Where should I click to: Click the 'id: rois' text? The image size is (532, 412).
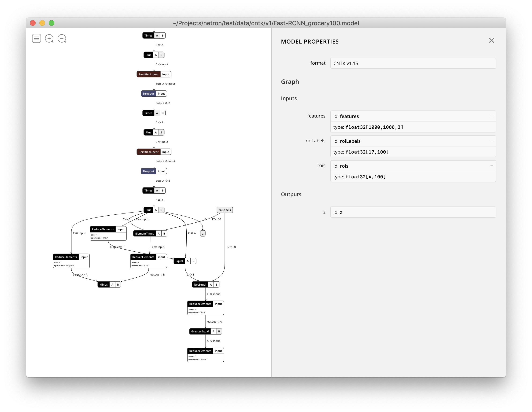pos(341,166)
